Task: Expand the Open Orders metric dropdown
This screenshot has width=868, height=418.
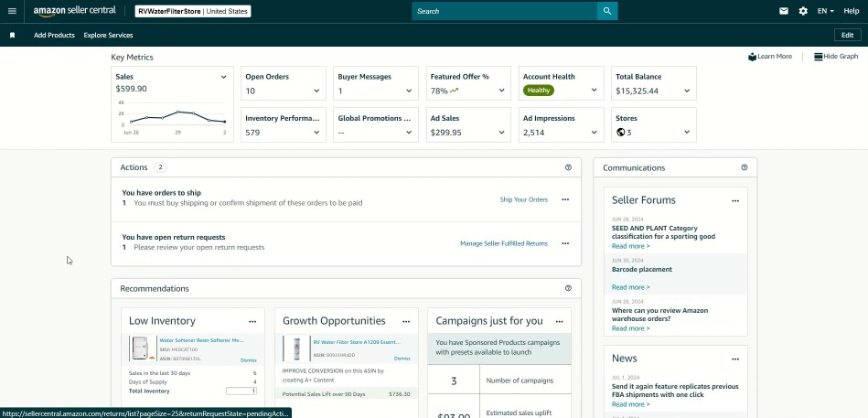Action: pos(316,91)
